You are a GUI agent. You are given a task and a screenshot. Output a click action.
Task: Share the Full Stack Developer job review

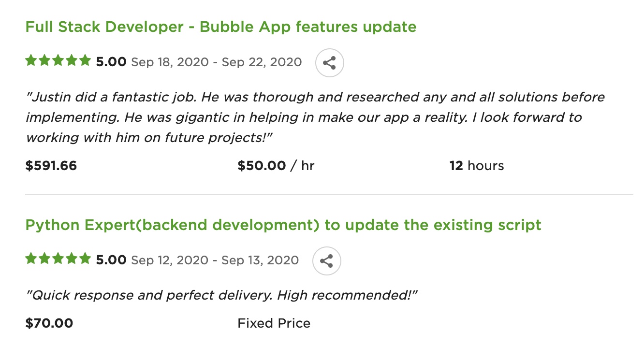pos(330,63)
